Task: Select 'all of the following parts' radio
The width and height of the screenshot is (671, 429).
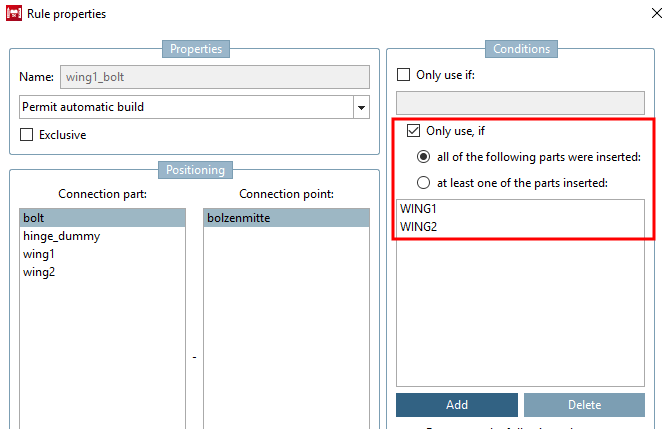Action: (x=424, y=156)
